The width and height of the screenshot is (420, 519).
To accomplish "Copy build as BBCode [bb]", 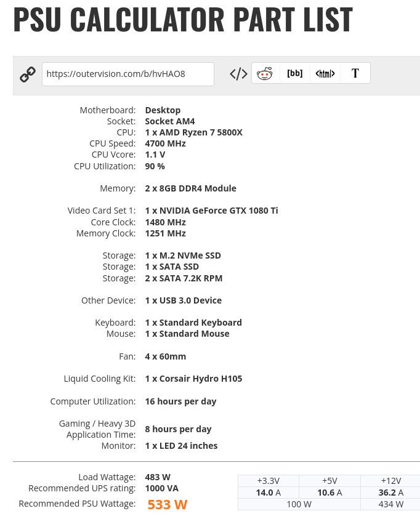I will click(294, 73).
